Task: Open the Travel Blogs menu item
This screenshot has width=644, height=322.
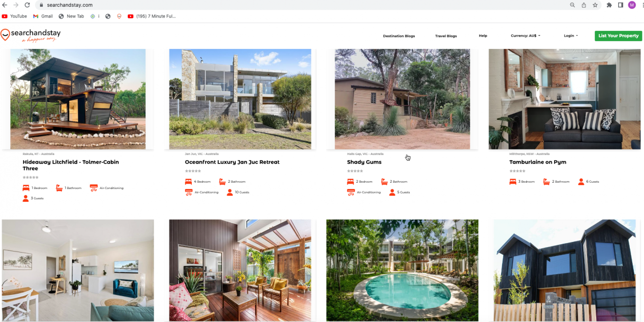Action: click(x=446, y=36)
